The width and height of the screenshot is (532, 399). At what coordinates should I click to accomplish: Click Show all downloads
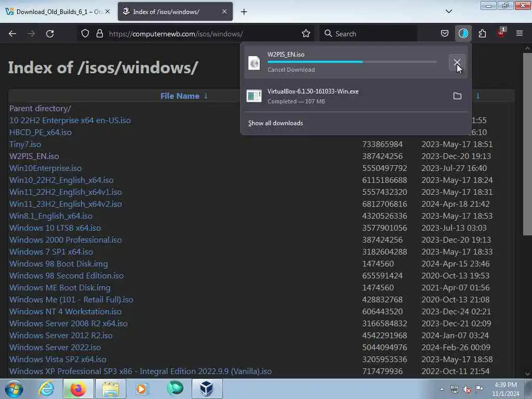point(275,123)
